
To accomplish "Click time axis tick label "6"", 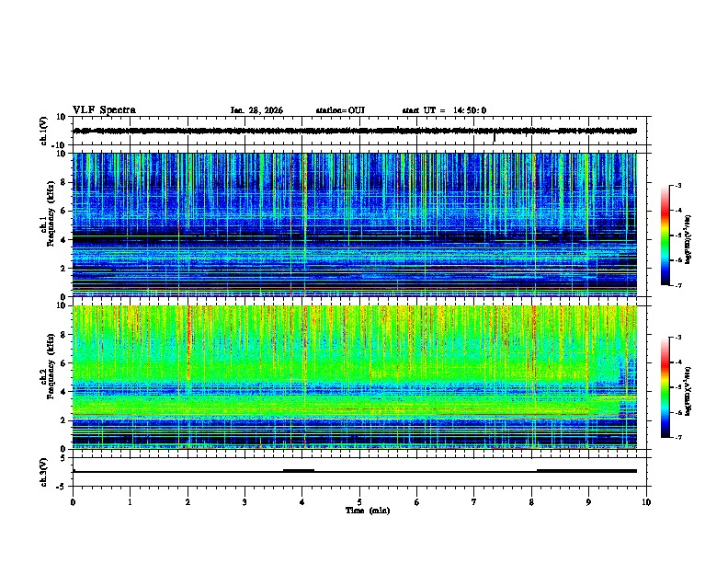I will (x=417, y=502).
